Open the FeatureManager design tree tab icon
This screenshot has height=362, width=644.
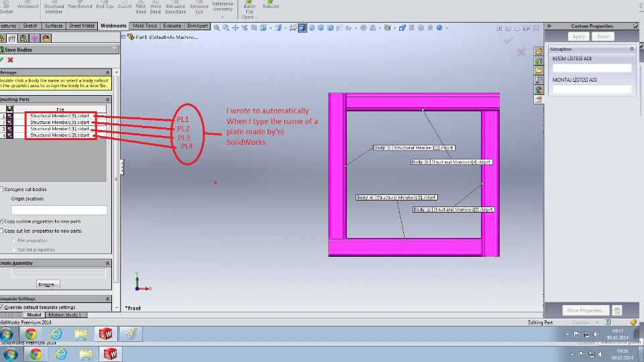coord(2,38)
